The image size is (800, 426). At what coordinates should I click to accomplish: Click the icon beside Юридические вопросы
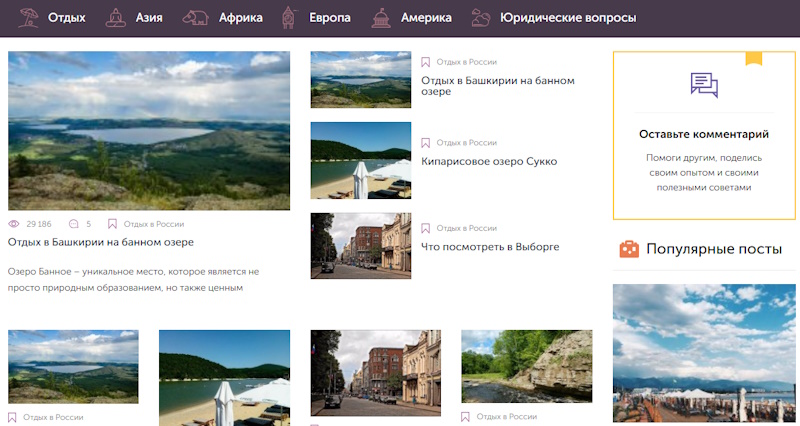[481, 18]
